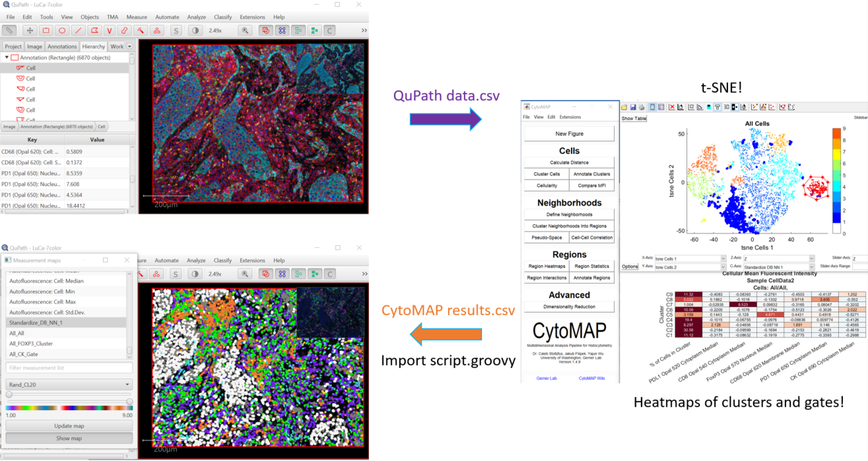
Task: Toggle the 3D view button in CytoMAP plot toolbar
Action: pyautogui.click(x=726, y=107)
